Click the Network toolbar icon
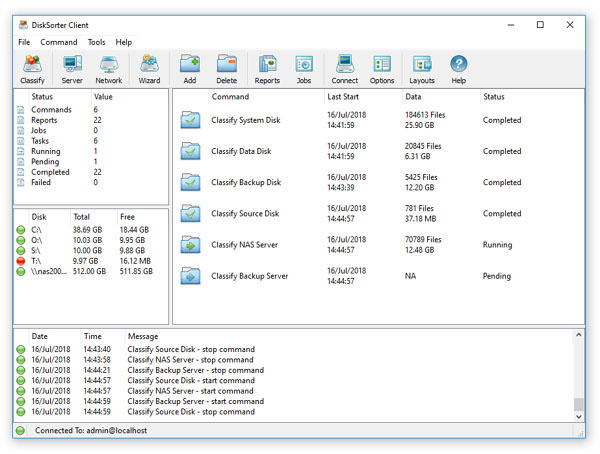 coord(109,69)
